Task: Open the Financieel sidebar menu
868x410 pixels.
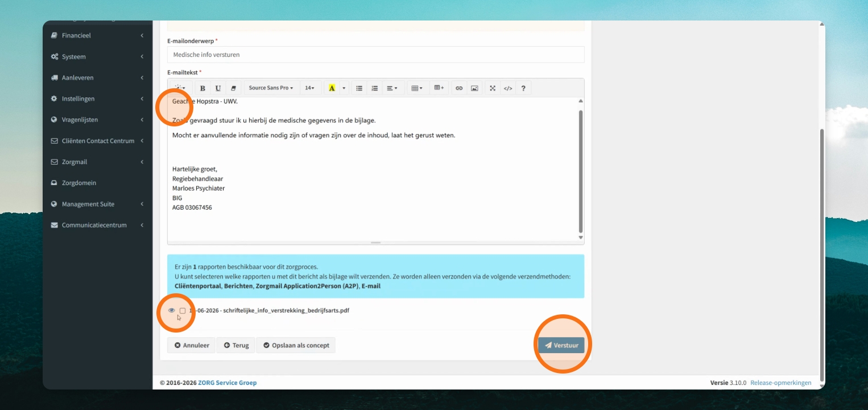Action: tap(97, 35)
